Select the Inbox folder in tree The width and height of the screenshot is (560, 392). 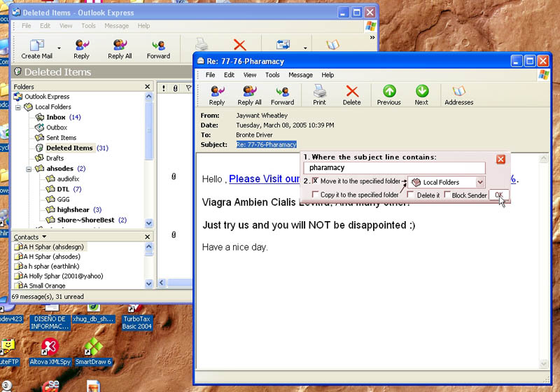click(55, 117)
